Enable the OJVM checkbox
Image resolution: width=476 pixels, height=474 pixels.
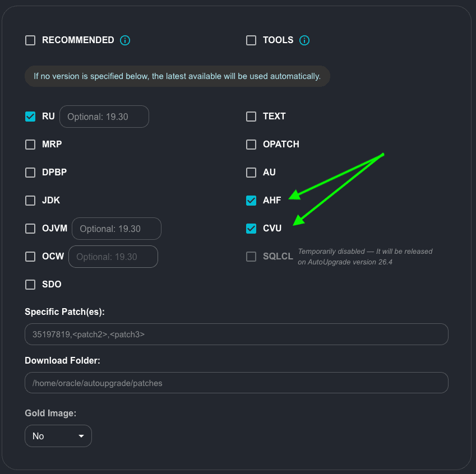30,229
